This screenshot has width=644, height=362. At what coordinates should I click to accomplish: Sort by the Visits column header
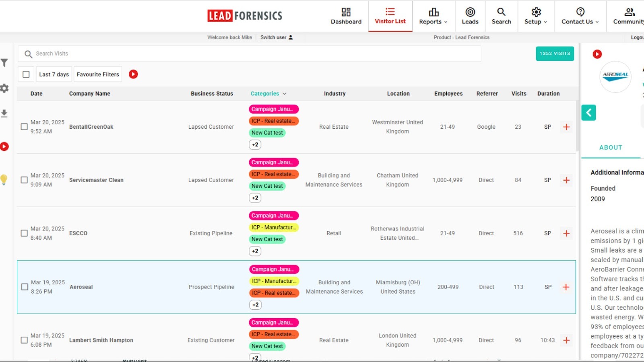[x=519, y=94]
